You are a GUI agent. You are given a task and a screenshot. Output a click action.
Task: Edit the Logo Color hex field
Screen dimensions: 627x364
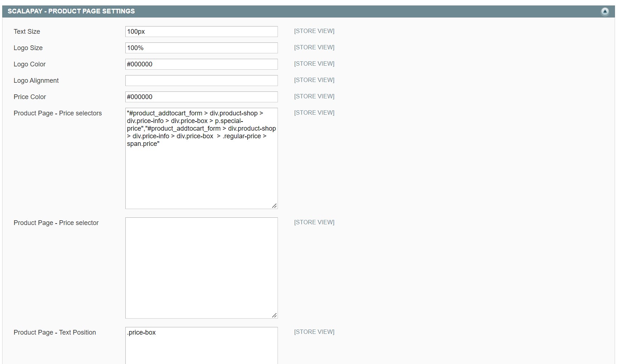click(201, 64)
